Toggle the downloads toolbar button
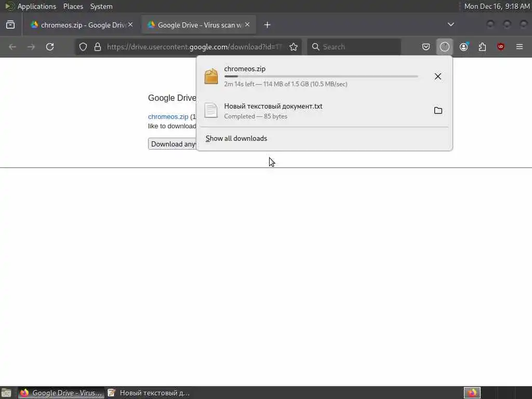 tap(445, 47)
